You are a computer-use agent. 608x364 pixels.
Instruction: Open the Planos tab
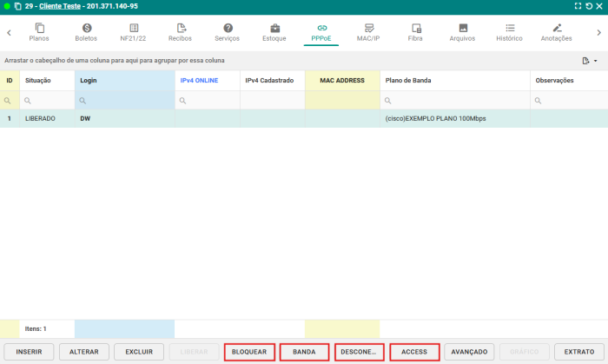click(x=39, y=33)
